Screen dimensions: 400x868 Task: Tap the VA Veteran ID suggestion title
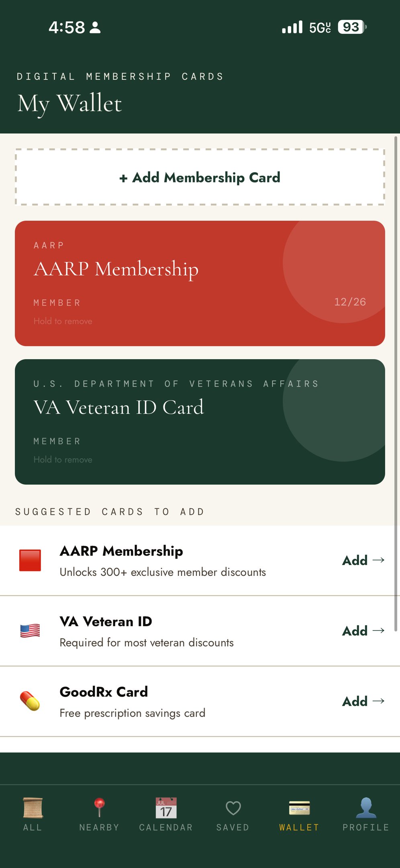pos(106,622)
